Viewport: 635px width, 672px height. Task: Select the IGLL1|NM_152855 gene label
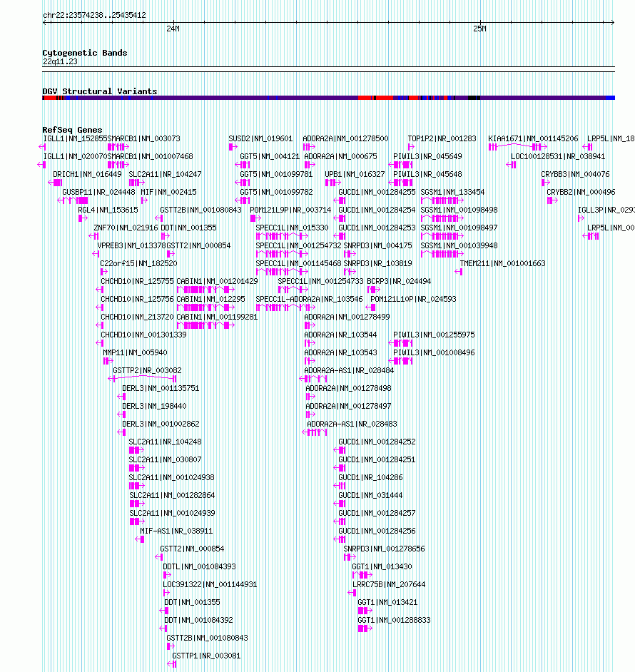[75, 138]
